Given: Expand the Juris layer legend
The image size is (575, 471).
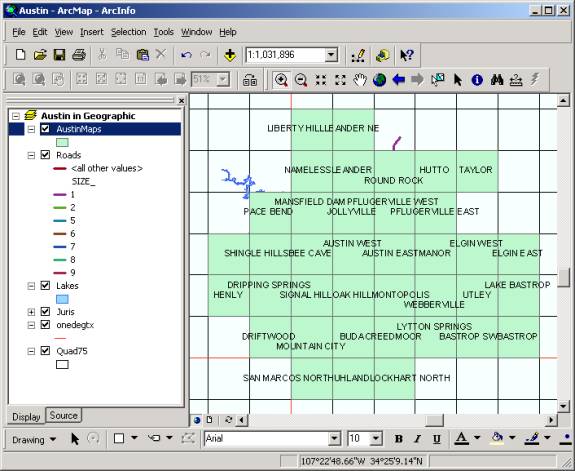Looking at the screenshot, I should [31, 312].
